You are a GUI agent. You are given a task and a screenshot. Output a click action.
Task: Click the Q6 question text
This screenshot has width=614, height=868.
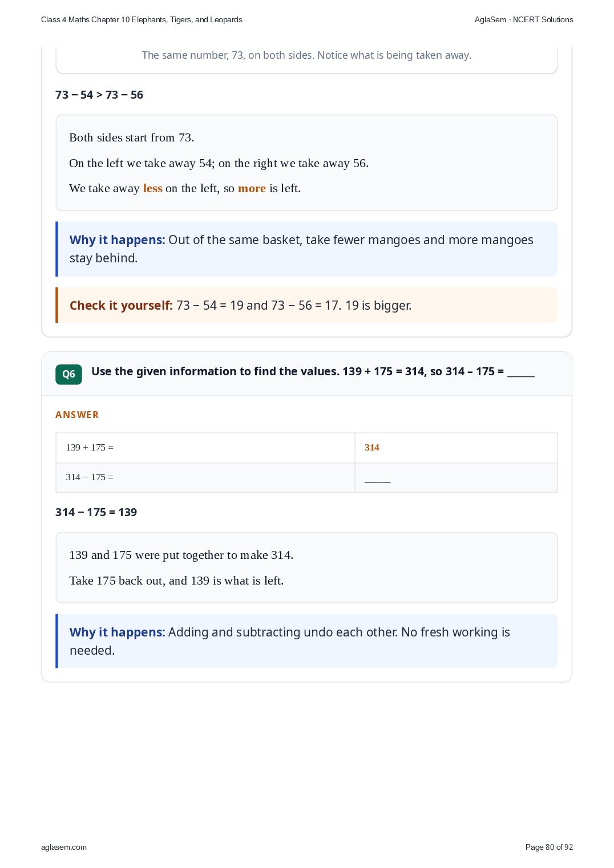click(x=313, y=371)
